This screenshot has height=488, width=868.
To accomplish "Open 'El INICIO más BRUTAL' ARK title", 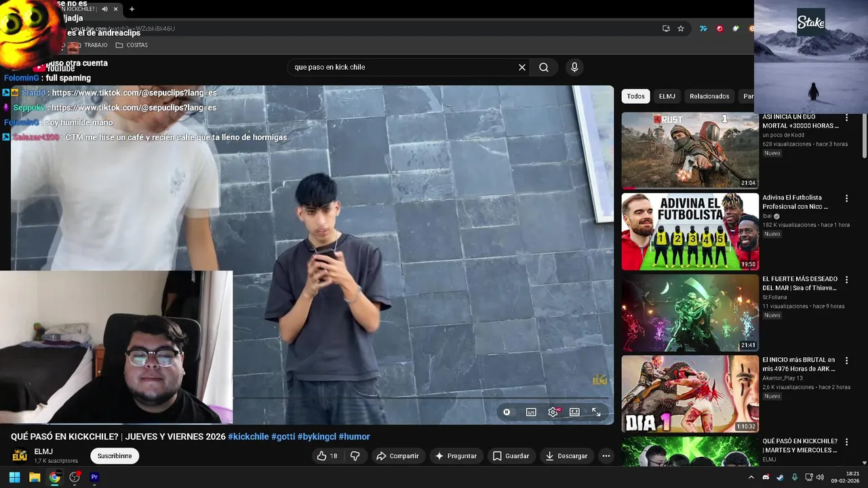I will click(x=800, y=365).
